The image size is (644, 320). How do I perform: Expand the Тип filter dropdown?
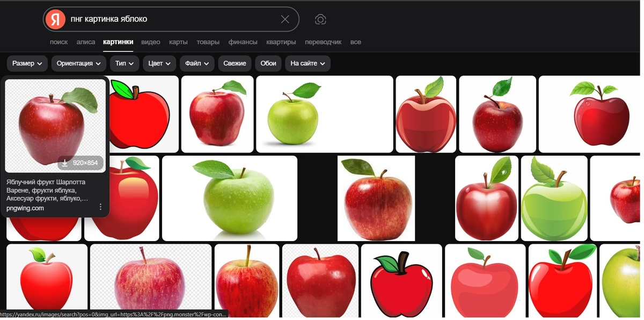pos(124,63)
